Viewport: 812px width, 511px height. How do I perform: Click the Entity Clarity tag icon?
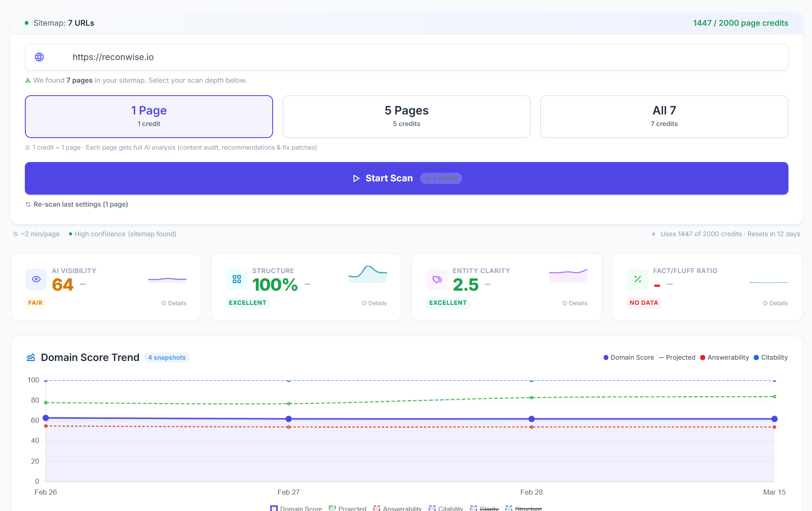pyautogui.click(x=437, y=280)
